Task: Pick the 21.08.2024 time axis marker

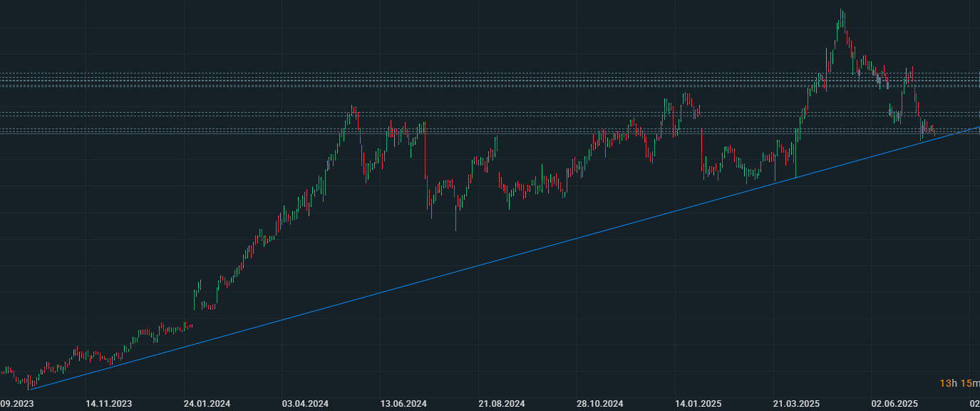Action: [x=502, y=404]
